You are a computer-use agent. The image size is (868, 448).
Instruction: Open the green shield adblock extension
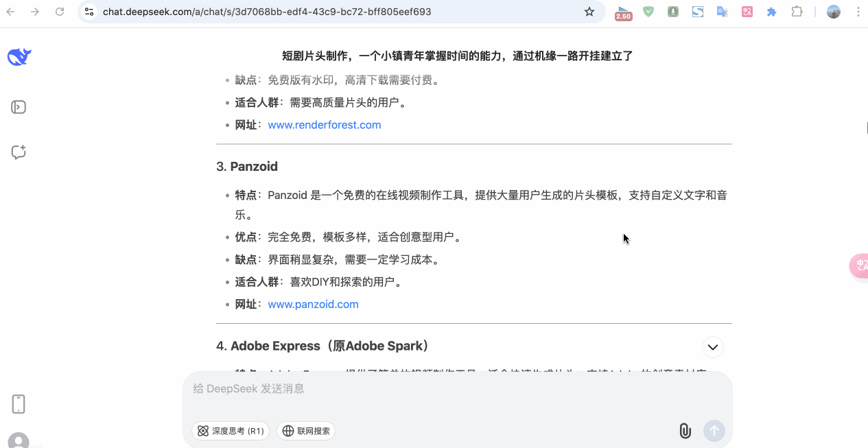pos(648,12)
